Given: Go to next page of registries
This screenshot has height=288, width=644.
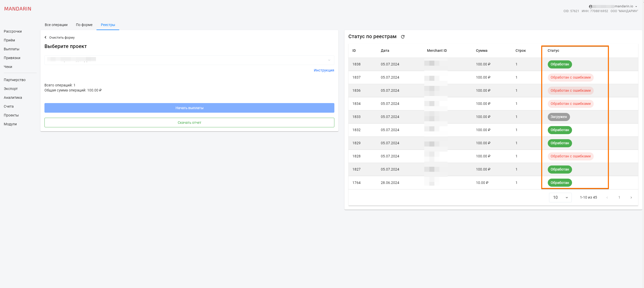Looking at the screenshot, I should (x=631, y=198).
